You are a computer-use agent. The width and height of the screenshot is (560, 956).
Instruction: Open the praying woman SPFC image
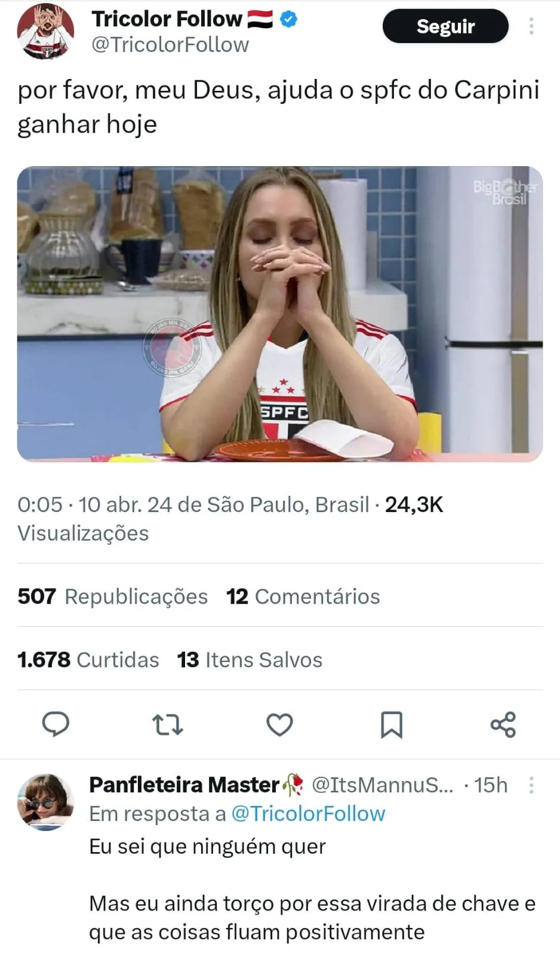point(280,314)
